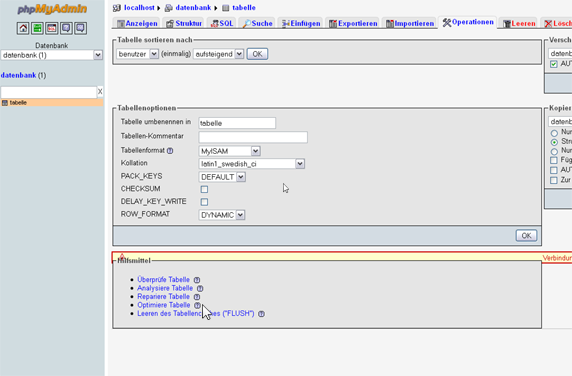Select the first radio button in Kopiere panel
Viewport: 572px width, 376px height.
point(554,133)
